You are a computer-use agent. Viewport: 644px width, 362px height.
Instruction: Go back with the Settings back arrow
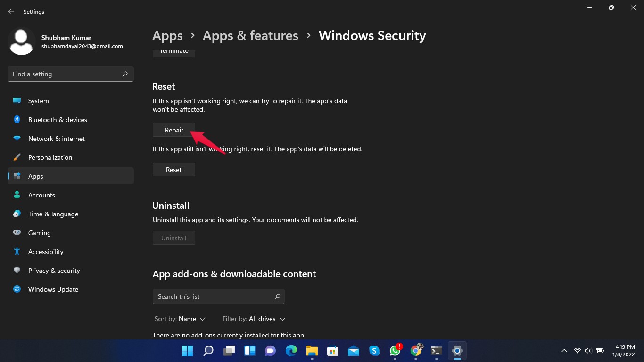11,11
